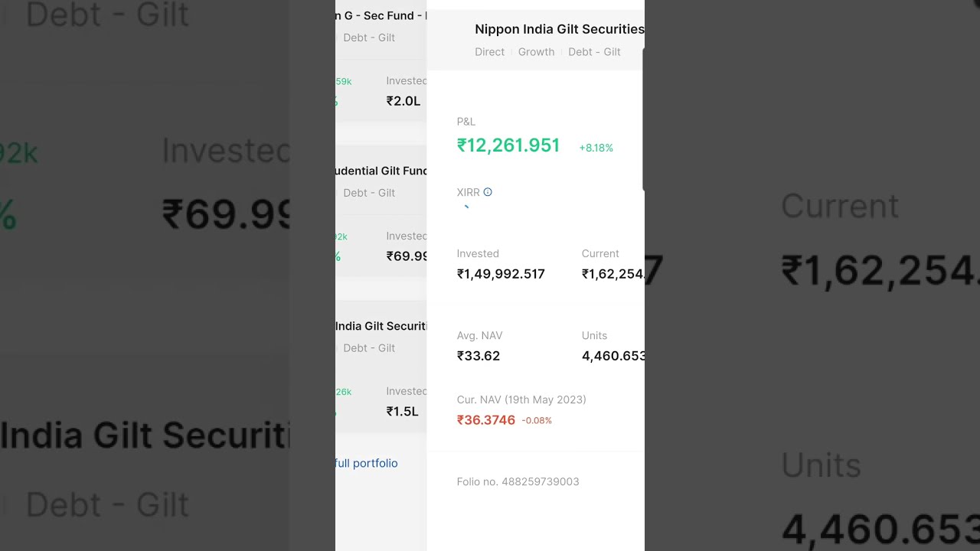Screen dimensions: 980x551
Task: Click the XIRR info icon
Action: [x=488, y=192]
